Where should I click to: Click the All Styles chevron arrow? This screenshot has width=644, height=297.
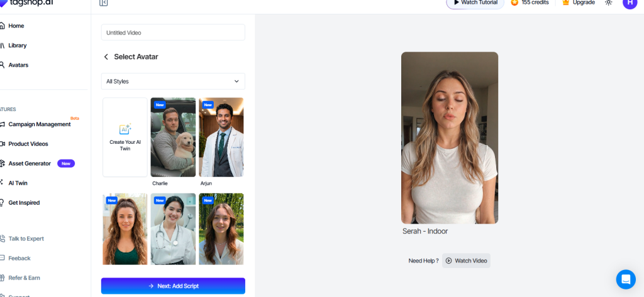(x=236, y=81)
